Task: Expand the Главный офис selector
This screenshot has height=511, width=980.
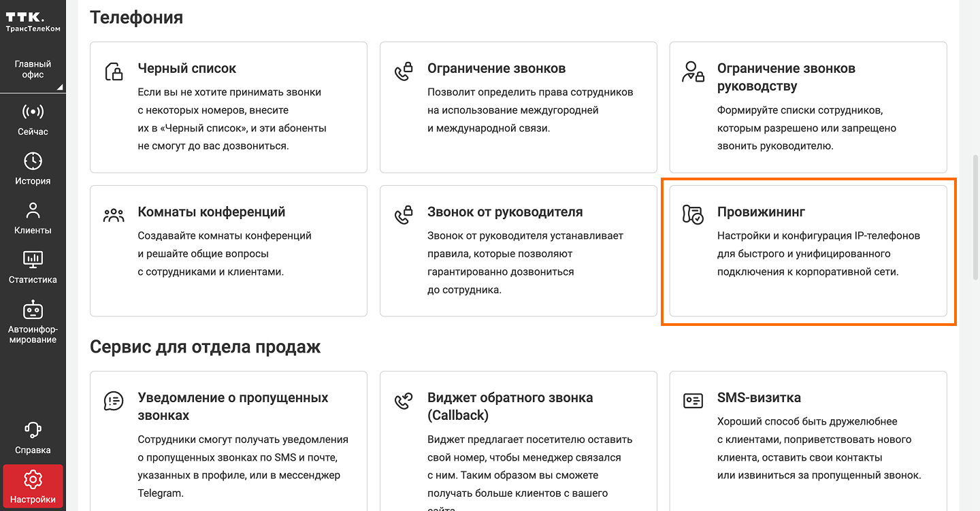Action: [33, 70]
